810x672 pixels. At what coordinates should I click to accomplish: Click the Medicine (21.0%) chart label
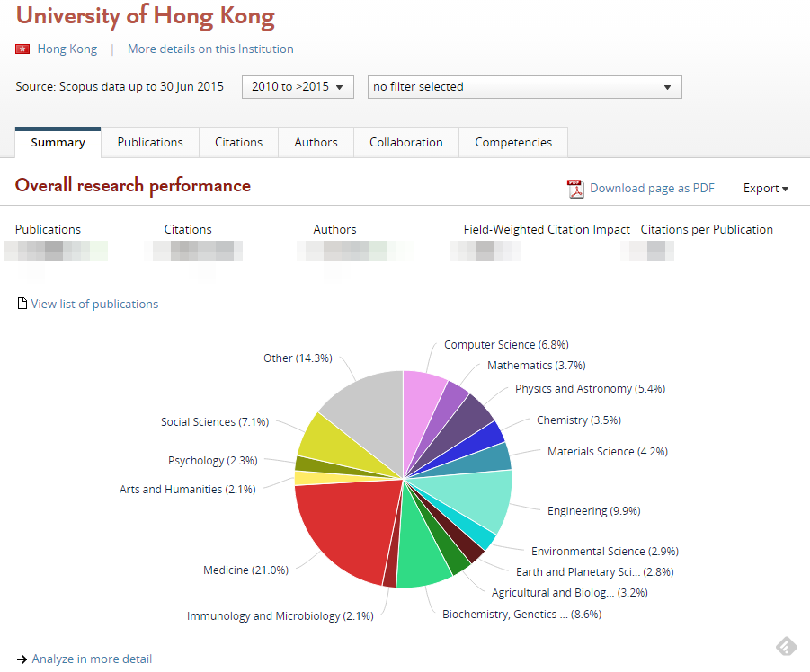[x=246, y=570]
